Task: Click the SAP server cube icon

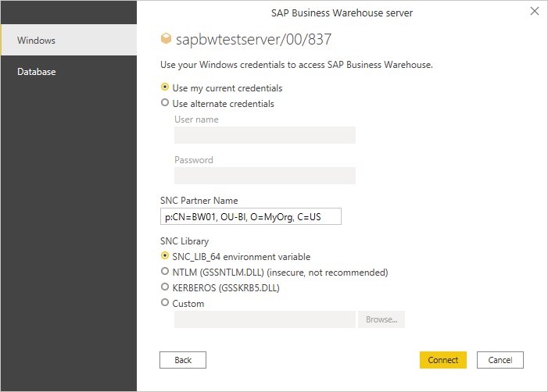Action: [165, 38]
